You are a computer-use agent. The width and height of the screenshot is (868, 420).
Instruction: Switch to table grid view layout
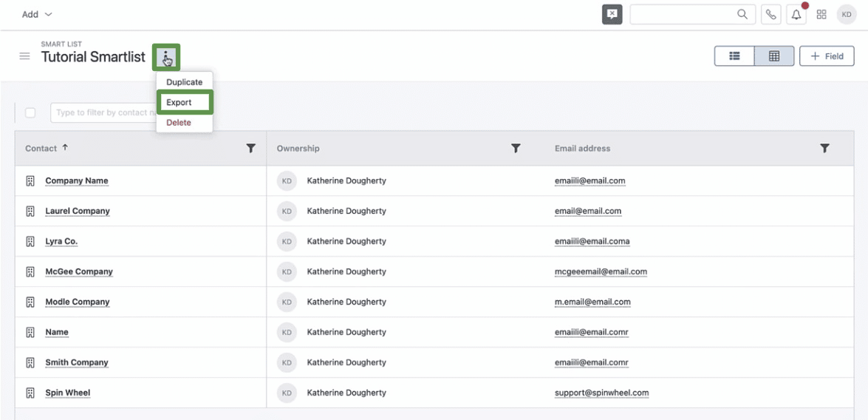[774, 56]
